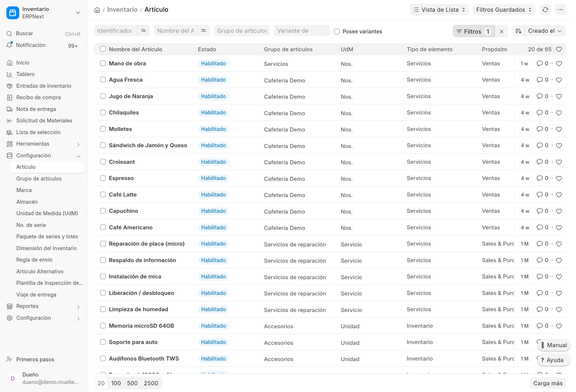This screenshot has height=392, width=576.
Task: Open the Vista de Lista dropdown
Action: [x=439, y=10]
